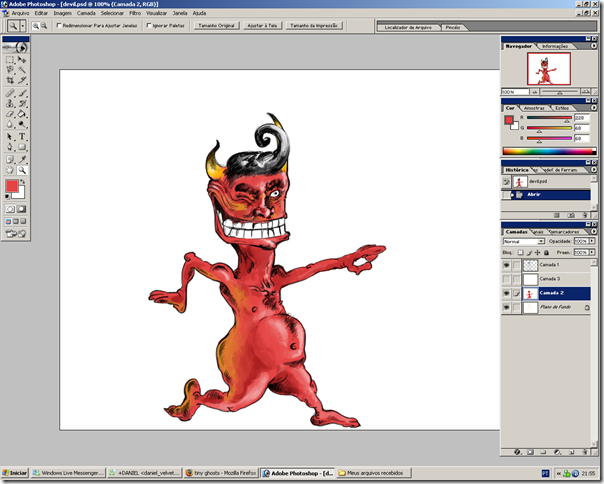The image size is (604, 484).
Task: Show Camada 3 layer visibility
Action: pyautogui.click(x=506, y=279)
